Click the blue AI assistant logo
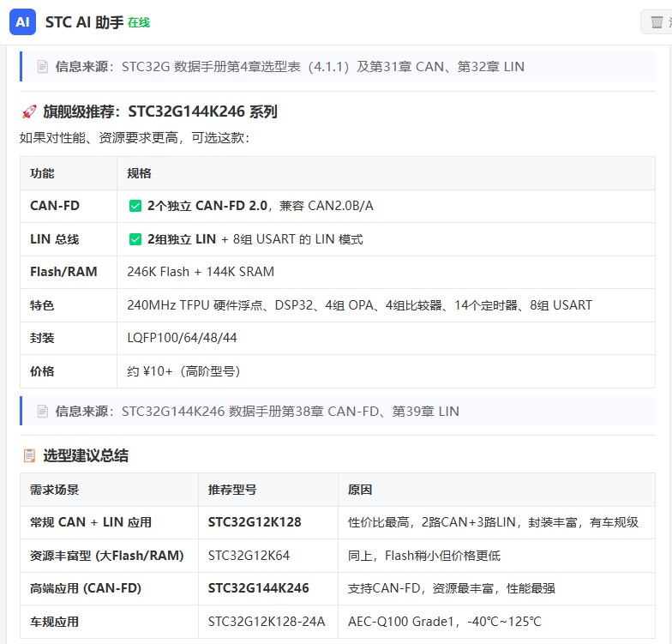The image size is (672, 644). (x=22, y=22)
